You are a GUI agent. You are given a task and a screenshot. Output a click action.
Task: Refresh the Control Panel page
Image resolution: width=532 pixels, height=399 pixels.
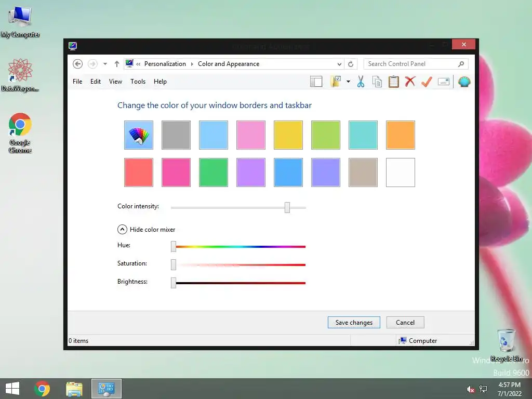tap(351, 64)
